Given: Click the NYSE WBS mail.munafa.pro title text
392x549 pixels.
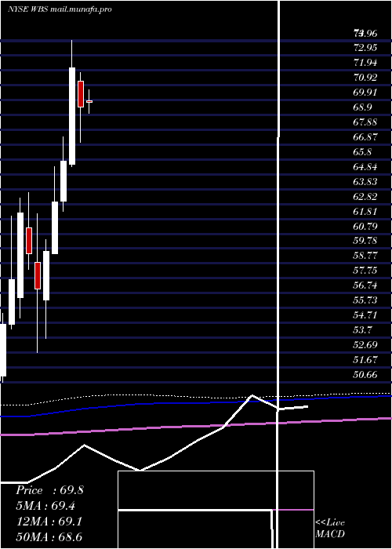Looking at the screenshot, I should pyautogui.click(x=60, y=9).
